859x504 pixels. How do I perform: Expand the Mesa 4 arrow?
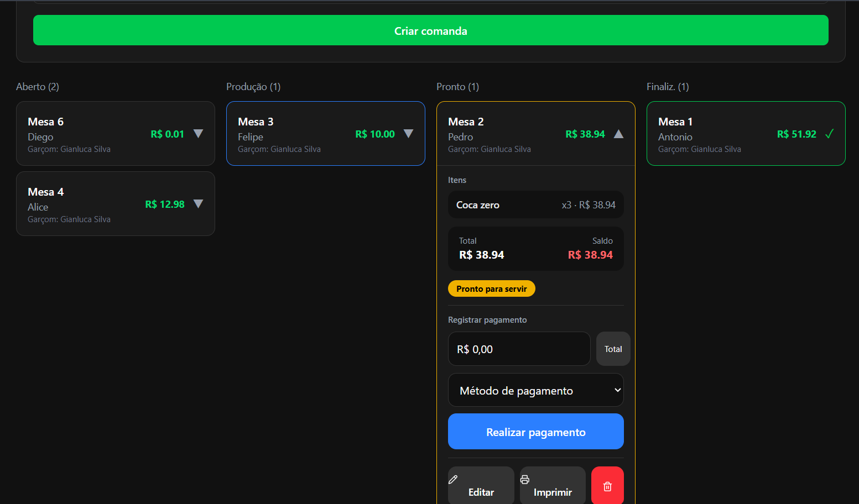198,204
